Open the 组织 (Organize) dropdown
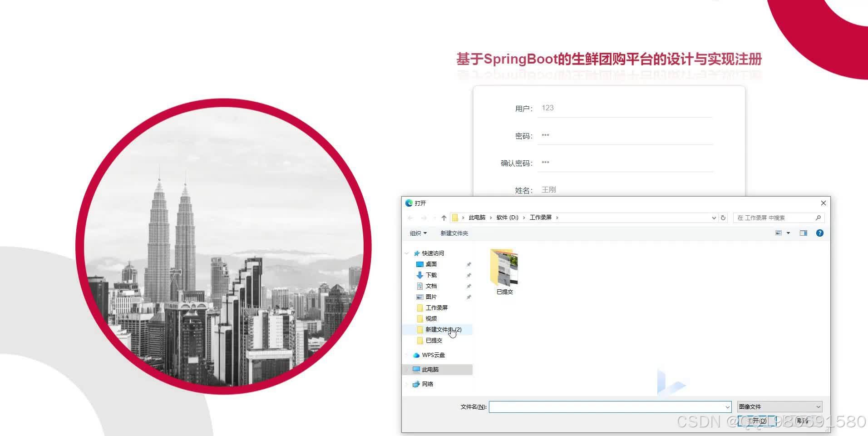Screen dimensions: 868x436 coord(418,233)
